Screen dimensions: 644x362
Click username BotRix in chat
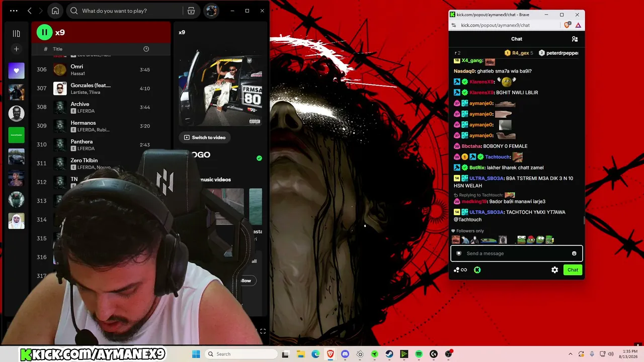[x=477, y=168]
